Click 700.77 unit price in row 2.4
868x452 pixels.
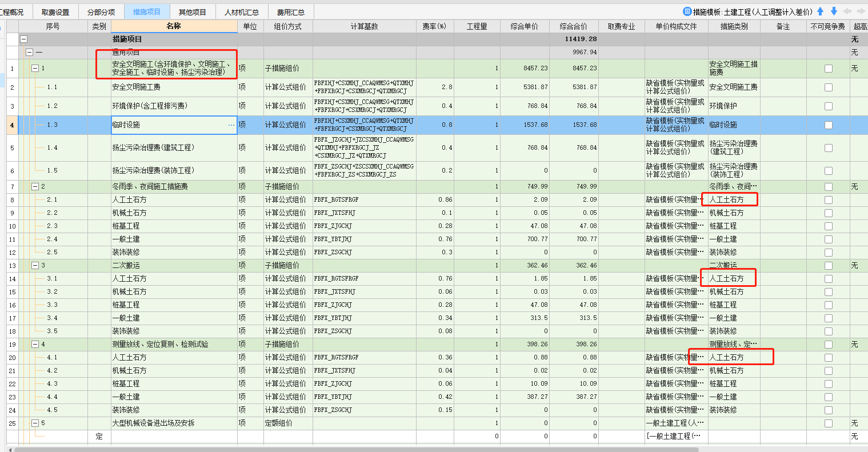click(525, 239)
